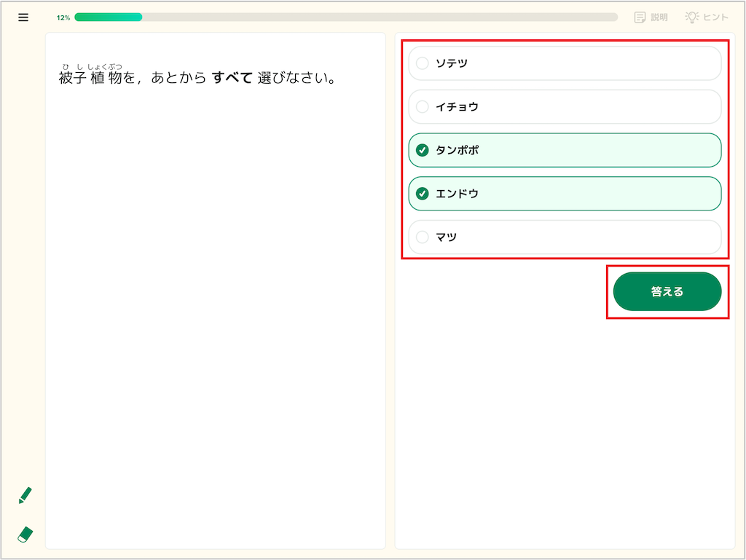Submit with the 答える button

(x=667, y=291)
